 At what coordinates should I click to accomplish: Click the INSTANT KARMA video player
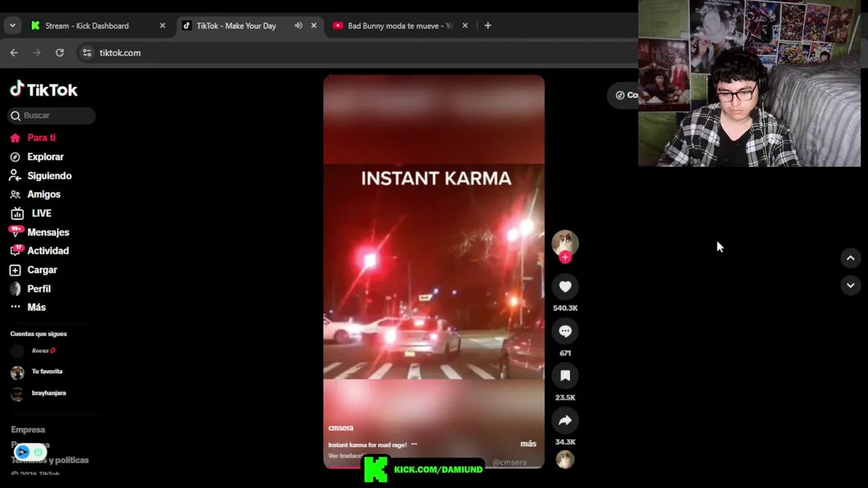click(x=434, y=271)
